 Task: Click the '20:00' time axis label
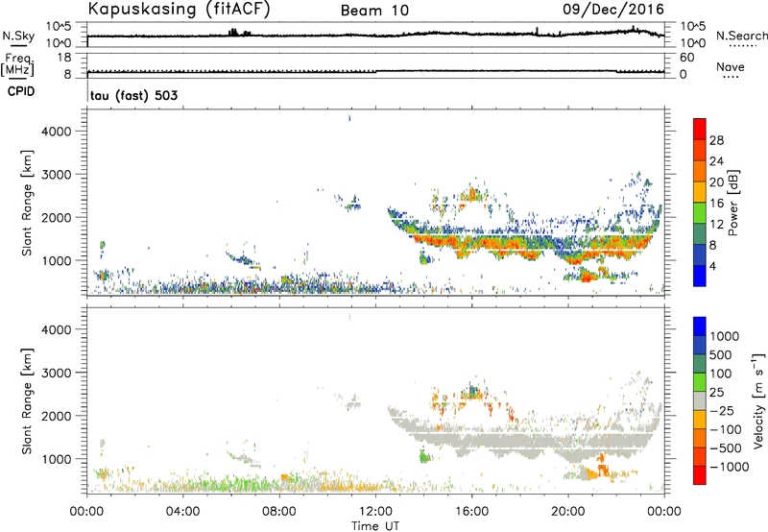tap(568, 512)
